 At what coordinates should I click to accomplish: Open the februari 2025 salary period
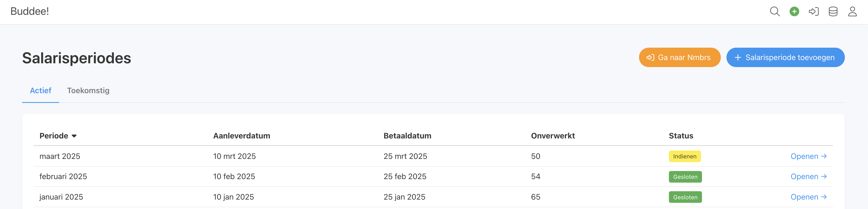[x=808, y=177]
